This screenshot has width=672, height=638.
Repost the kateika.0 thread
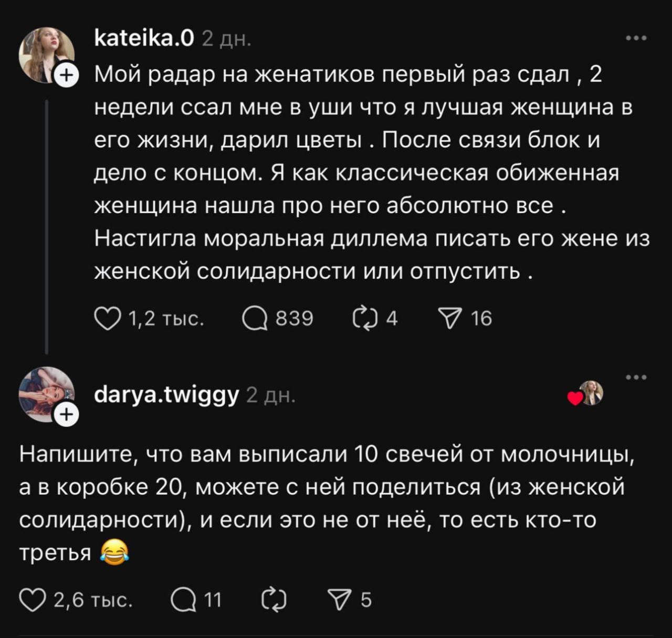[x=365, y=319]
